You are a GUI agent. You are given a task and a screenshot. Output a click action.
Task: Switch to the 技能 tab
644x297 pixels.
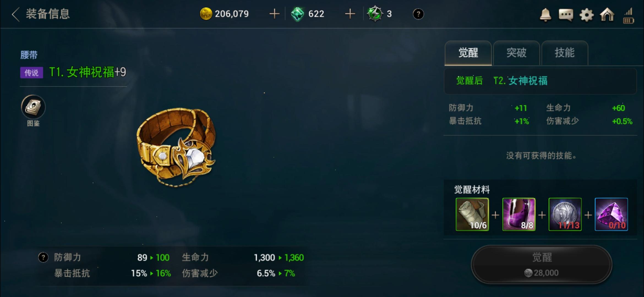(565, 53)
